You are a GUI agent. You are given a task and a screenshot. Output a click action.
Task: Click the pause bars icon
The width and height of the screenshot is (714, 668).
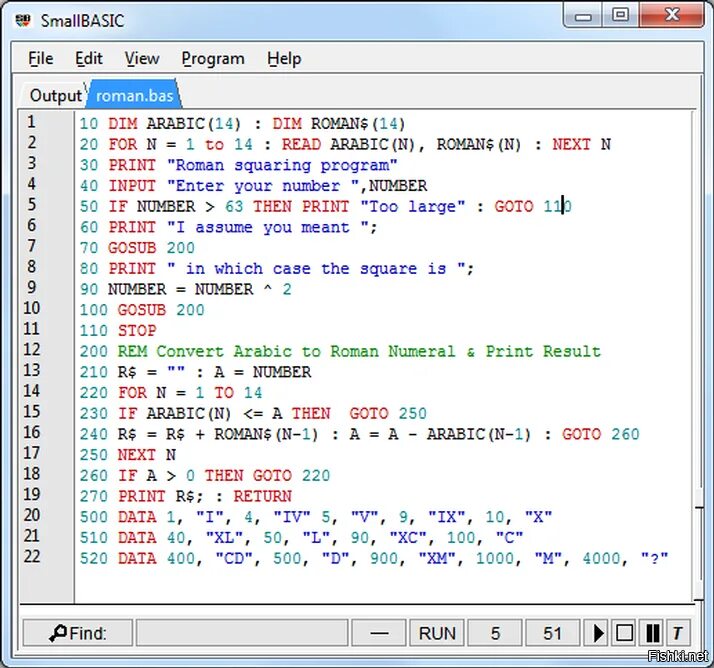tap(652, 632)
